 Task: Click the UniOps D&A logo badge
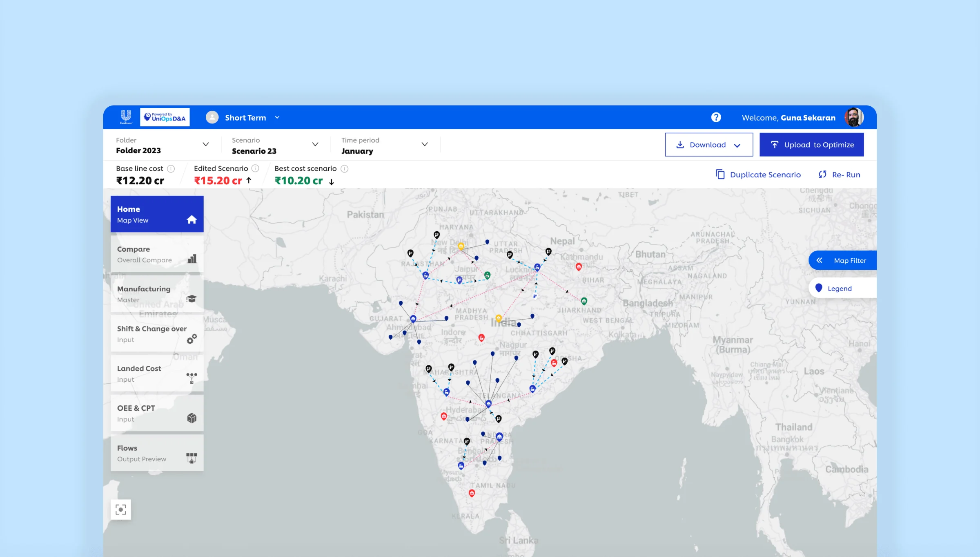[x=165, y=117]
